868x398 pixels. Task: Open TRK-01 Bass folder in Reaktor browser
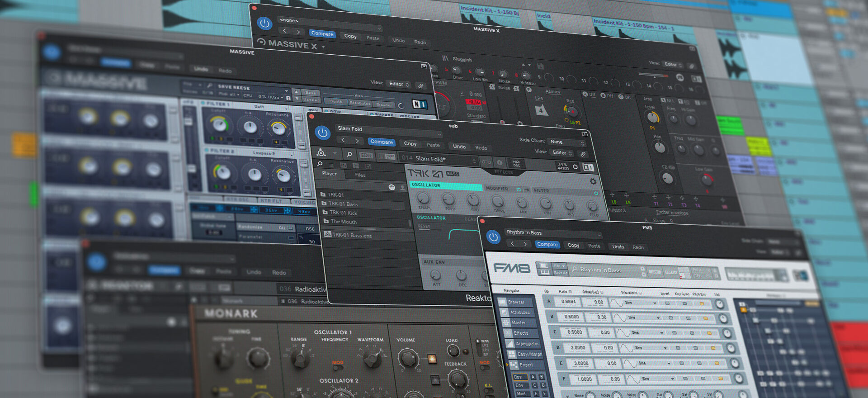pos(363,204)
